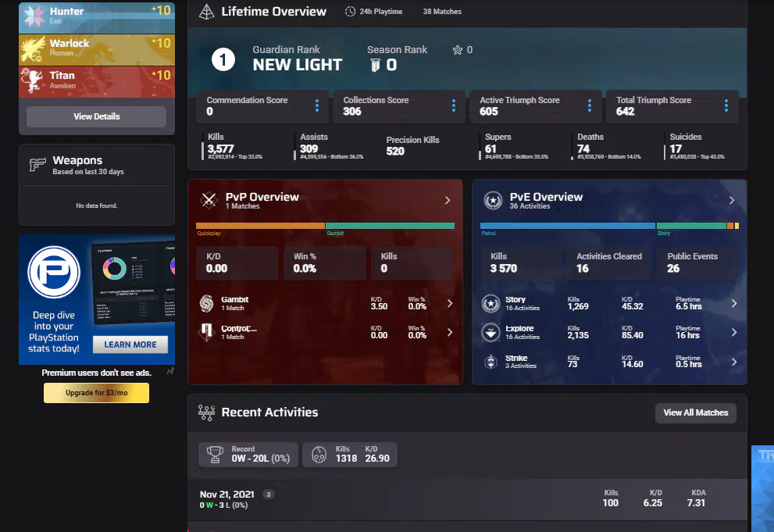Click the Strike activity icon
The width and height of the screenshot is (774, 532).
tap(490, 362)
